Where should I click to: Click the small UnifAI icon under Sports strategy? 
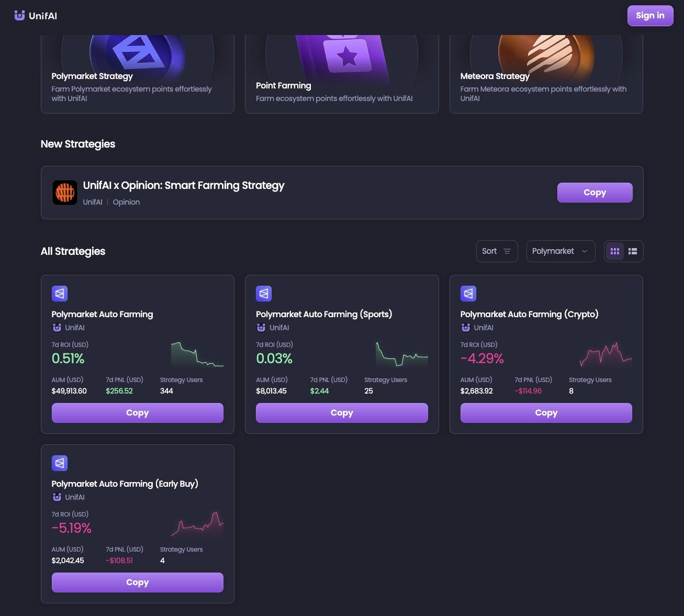tap(261, 328)
